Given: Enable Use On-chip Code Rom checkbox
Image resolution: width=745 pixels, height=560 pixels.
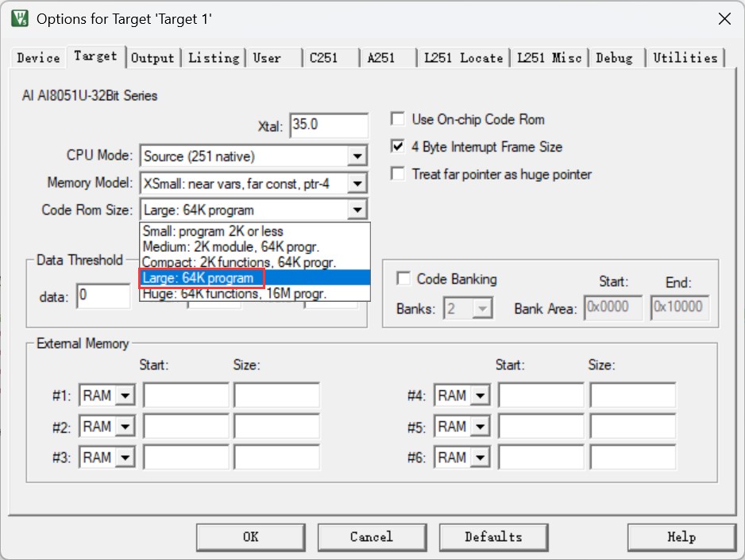Looking at the screenshot, I should click(398, 118).
